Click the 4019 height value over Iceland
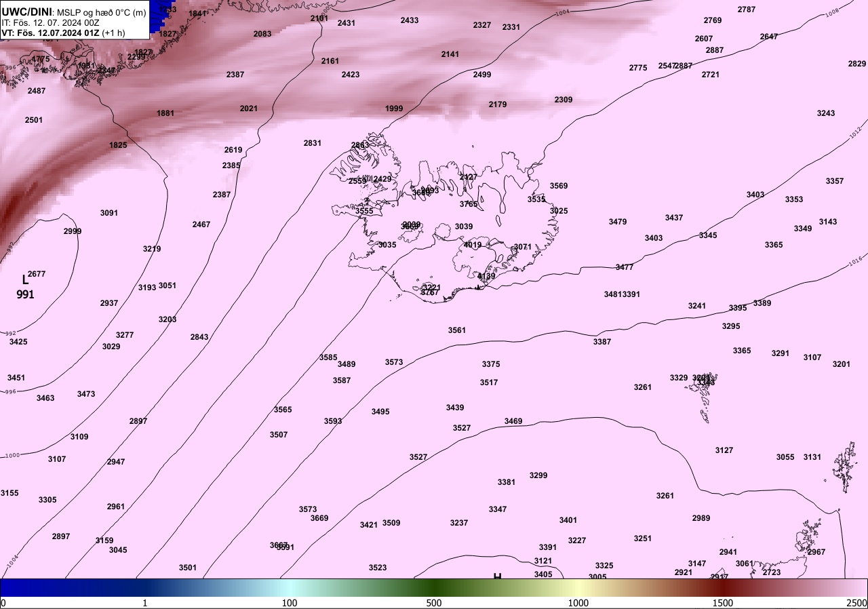Viewport: 868px width, 609px height. click(473, 245)
